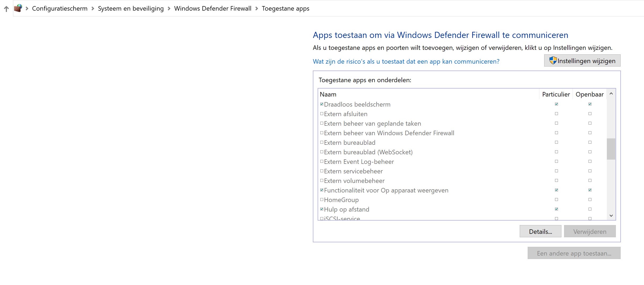
Task: Navigate to Windows Defender Firewall breadcrumb
Action: [x=213, y=8]
